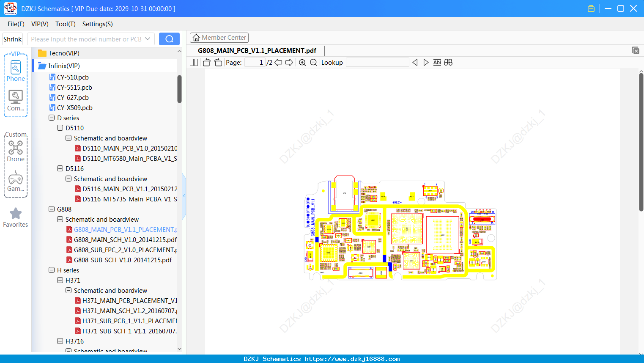
Task: Open G808_SUB_SCH_V1.0_20141215.pdf
Action: pyautogui.click(x=119, y=260)
